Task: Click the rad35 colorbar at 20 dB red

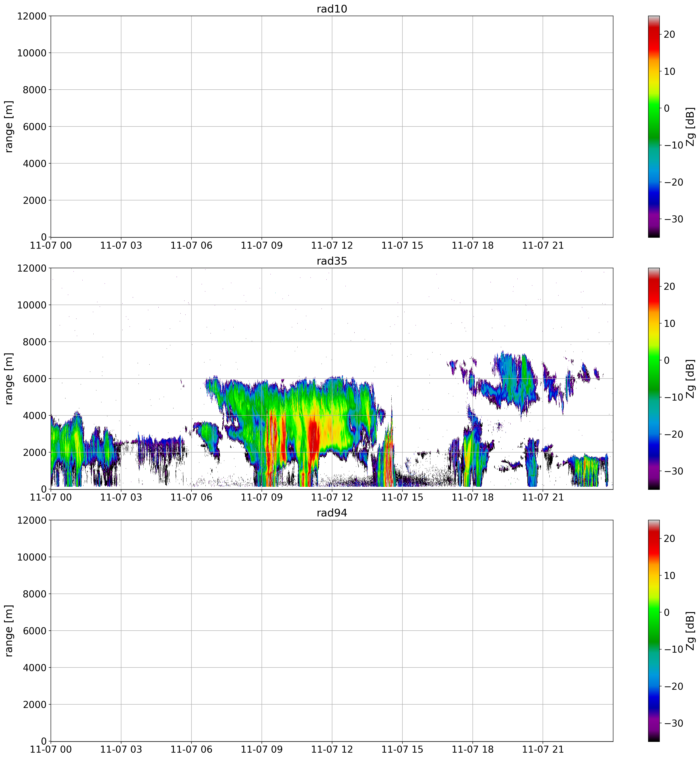Action: 653,286
